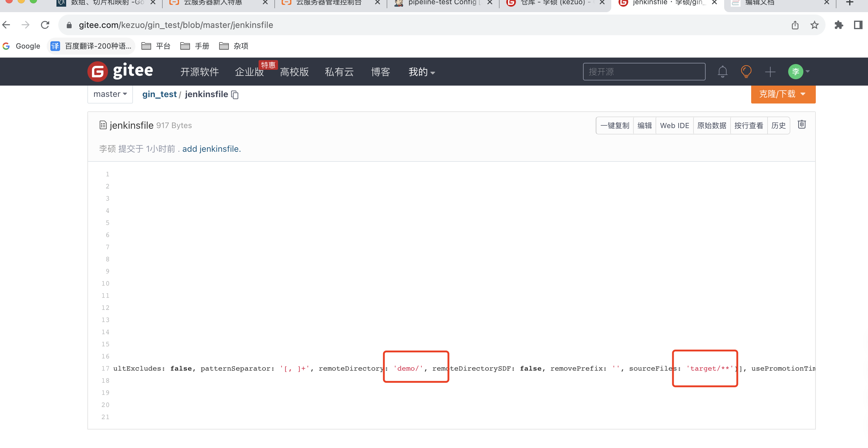This screenshot has height=448, width=868.
Task: Open a new browser tab
Action: coord(850,3)
